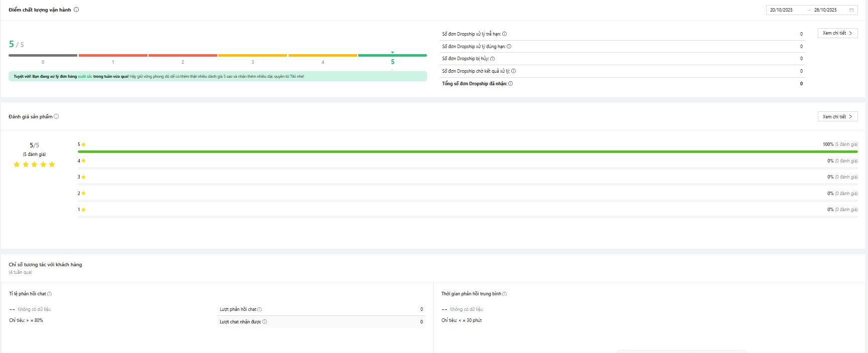
Task: Click info icon next to Tổng số đơn Dropship đã nhận
Action: [511, 84]
